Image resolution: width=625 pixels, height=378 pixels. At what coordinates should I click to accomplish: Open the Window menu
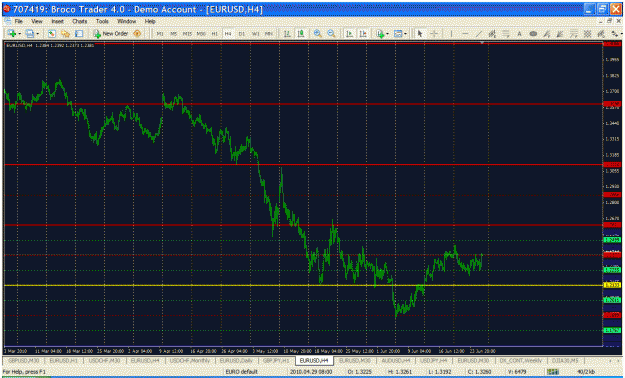[x=126, y=21]
